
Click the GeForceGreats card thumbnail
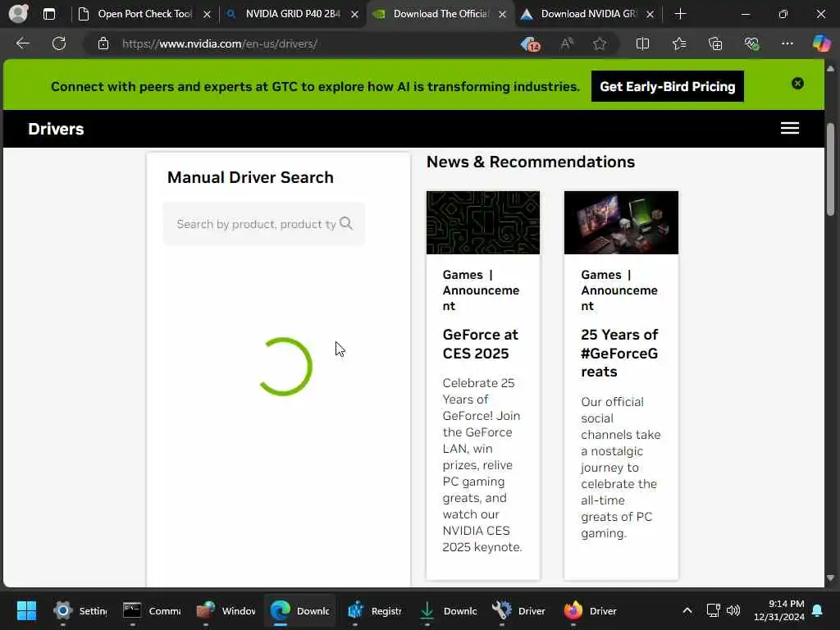click(621, 223)
